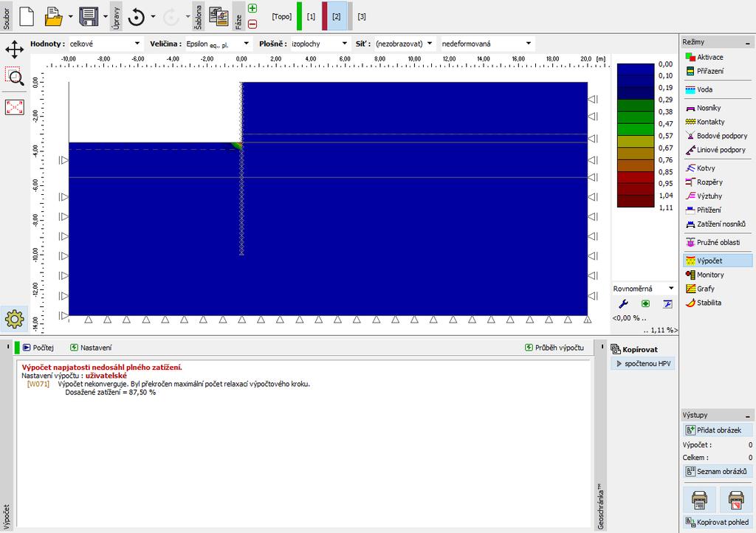756x533 pixels.
Task: Click the blue scale options icon
Action: pos(667,303)
